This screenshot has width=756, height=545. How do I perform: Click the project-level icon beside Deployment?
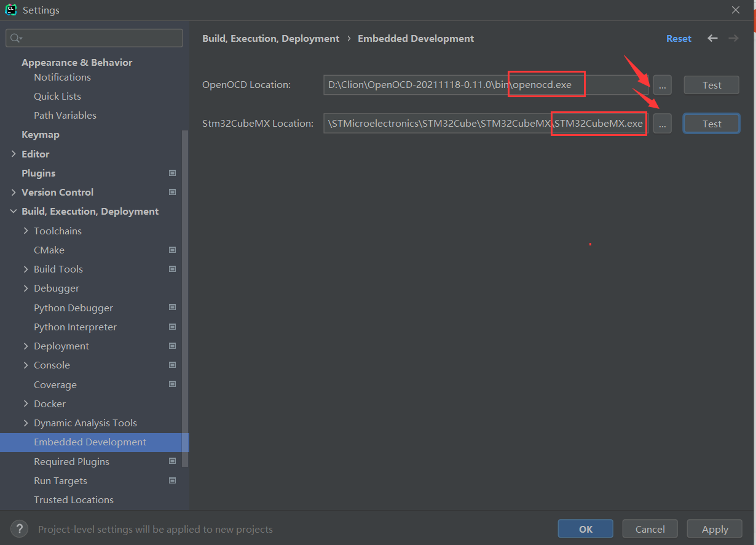(173, 346)
